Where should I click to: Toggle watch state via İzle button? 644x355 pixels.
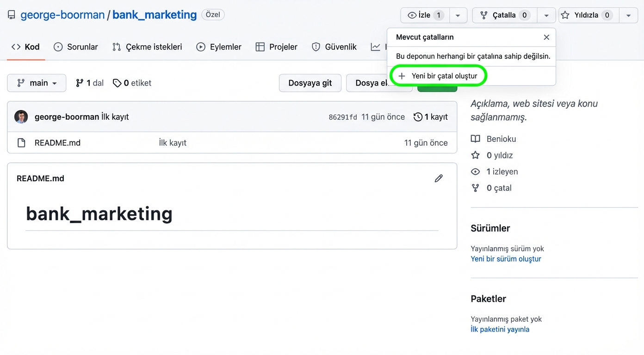tap(424, 15)
